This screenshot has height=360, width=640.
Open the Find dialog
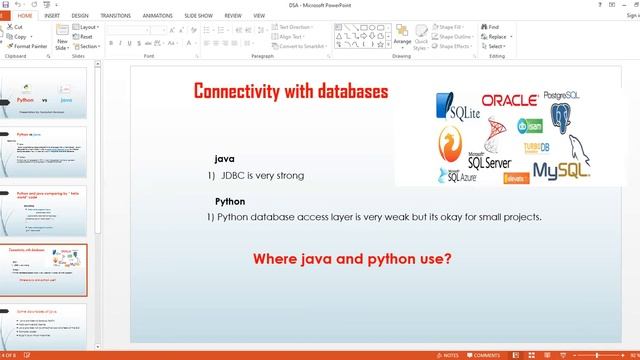click(x=490, y=27)
